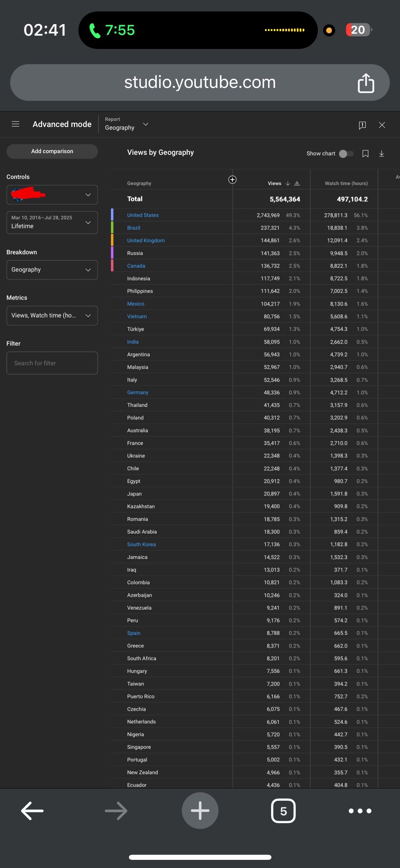Tap the new tab plus button
Viewport: 400px width, 868px height.
pyautogui.click(x=200, y=811)
